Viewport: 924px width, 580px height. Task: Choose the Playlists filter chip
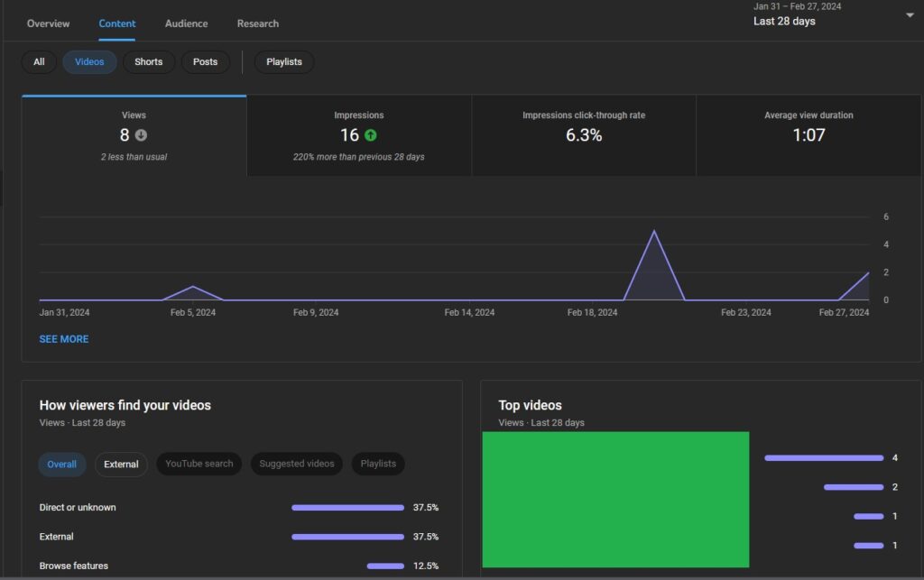284,62
